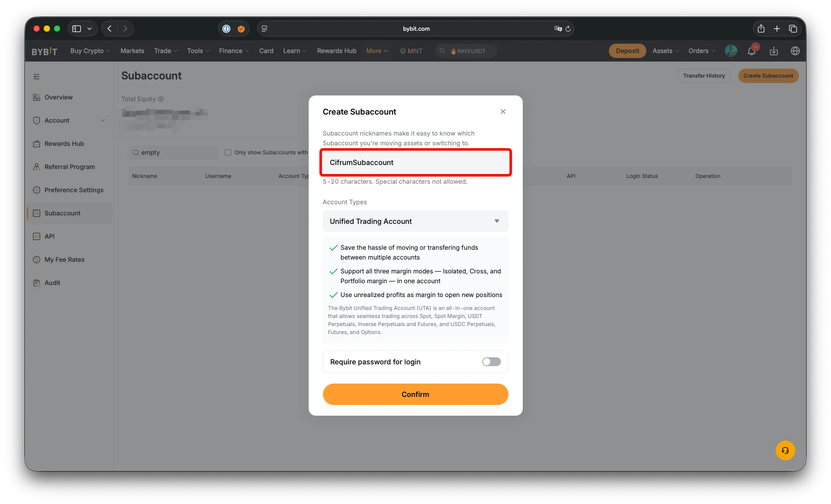Click the Confirm button
831x504 pixels.
point(415,394)
